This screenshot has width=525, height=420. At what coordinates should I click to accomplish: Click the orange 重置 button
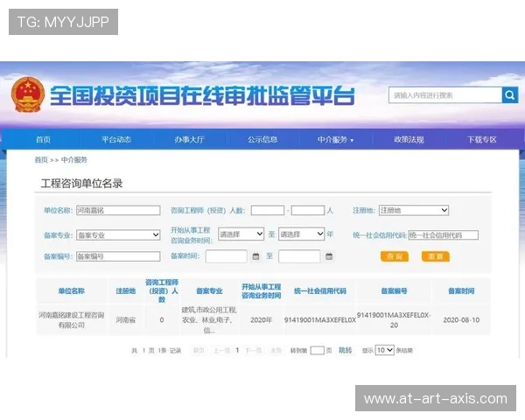tap(436, 256)
